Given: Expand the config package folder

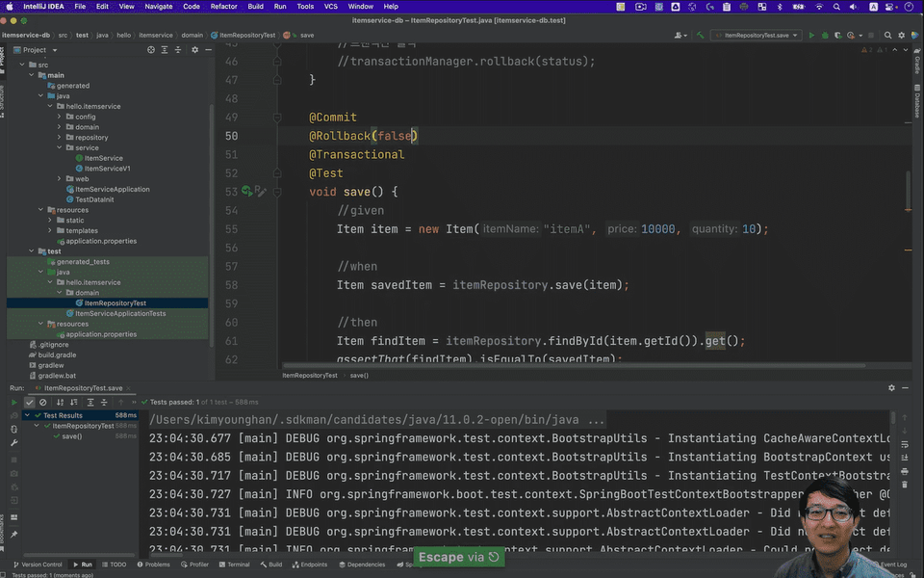Looking at the screenshot, I should [x=59, y=117].
